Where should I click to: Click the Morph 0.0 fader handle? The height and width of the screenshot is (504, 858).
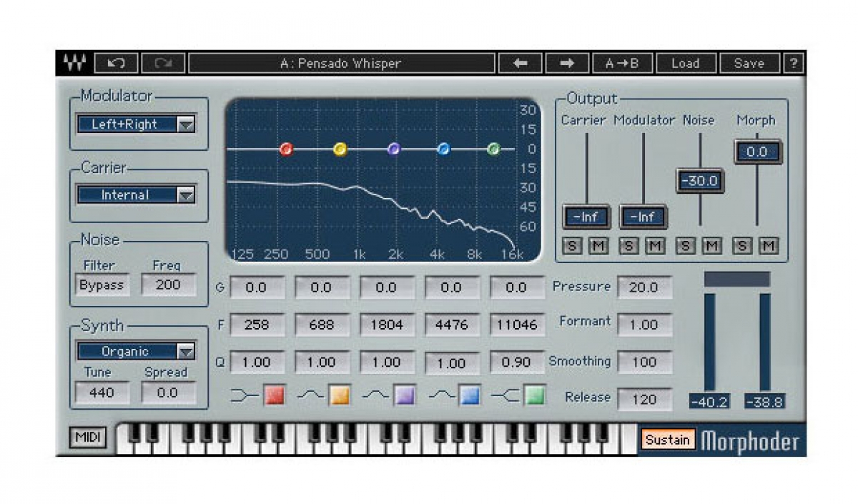point(757,152)
